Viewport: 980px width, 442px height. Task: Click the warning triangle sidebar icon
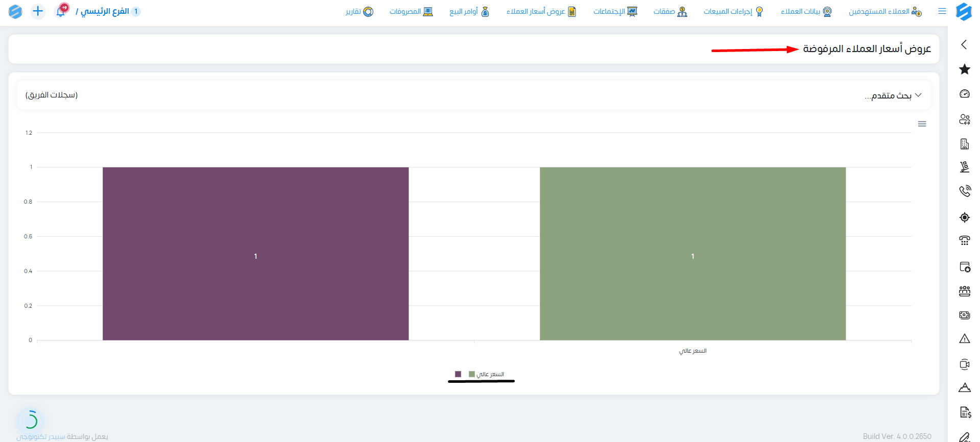click(964, 338)
